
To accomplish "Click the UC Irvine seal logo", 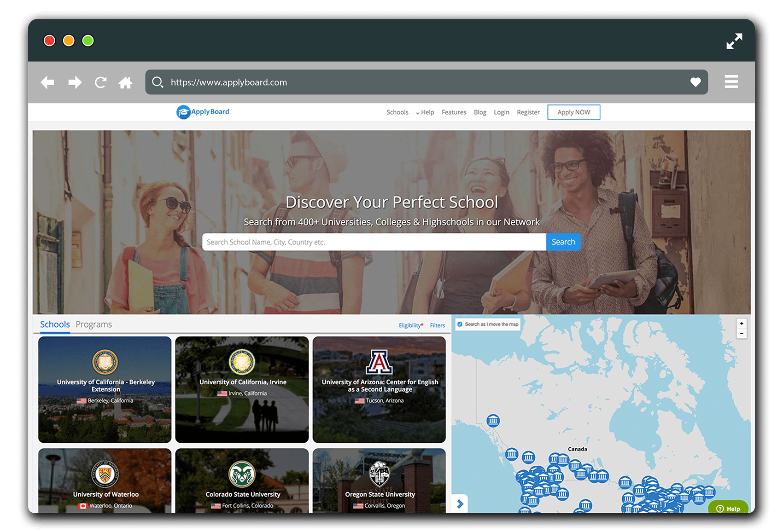I will pos(242,362).
